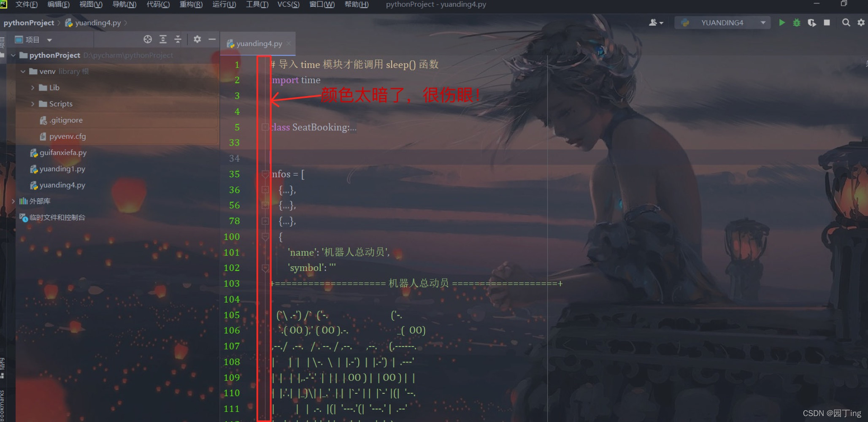868x422 pixels.
Task: Expand the Scripts folder
Action: [x=33, y=104]
